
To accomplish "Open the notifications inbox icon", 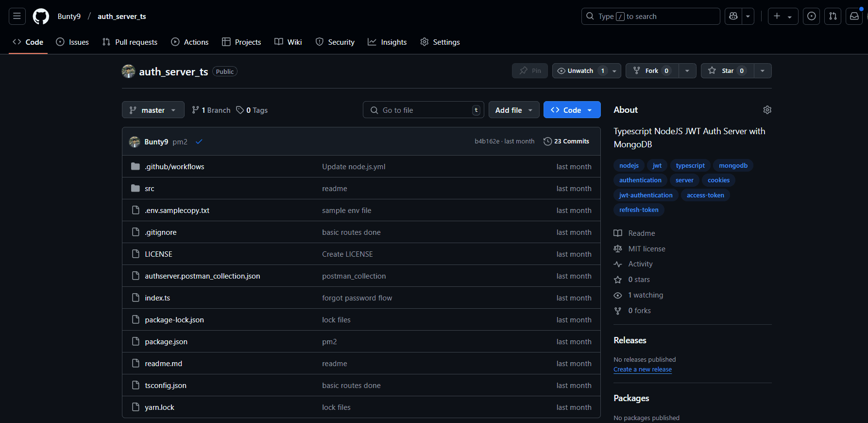I will click(854, 17).
